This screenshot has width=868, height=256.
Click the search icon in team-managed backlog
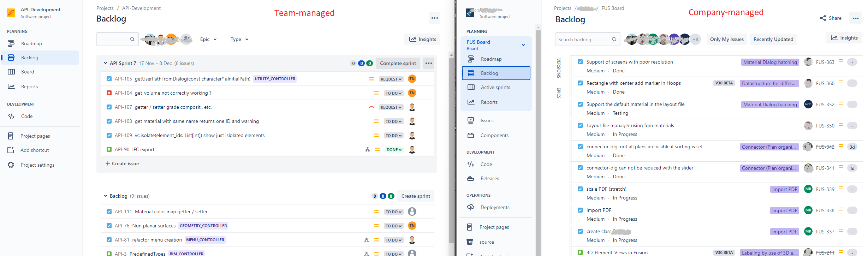coord(132,39)
